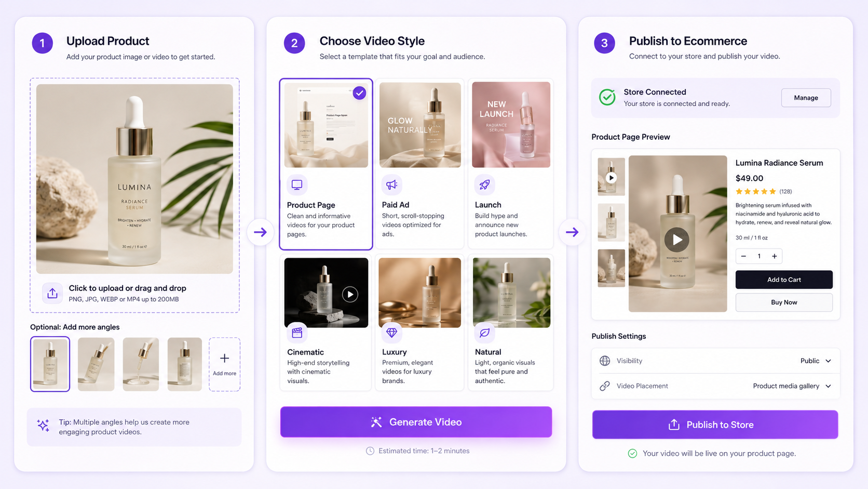Click the arrow between steps 1 and 2
Image resolution: width=868 pixels, height=489 pixels.
click(x=261, y=232)
